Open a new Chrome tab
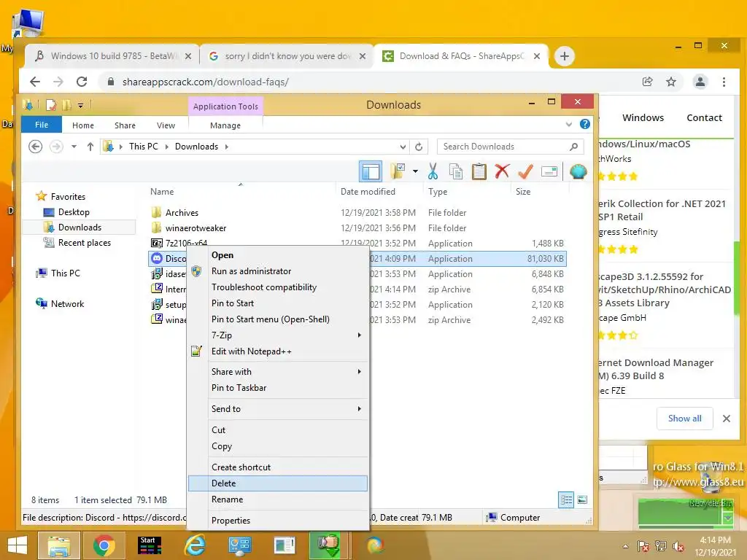 (565, 56)
